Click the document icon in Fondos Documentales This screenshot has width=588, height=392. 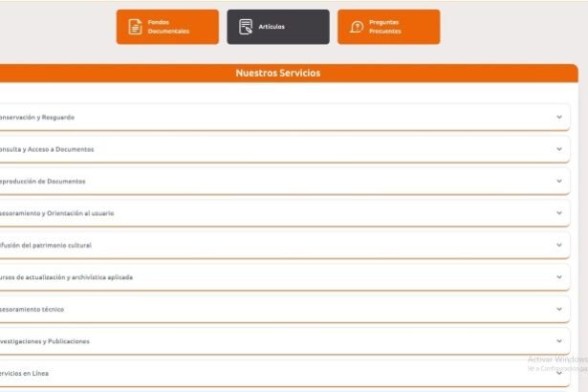click(x=136, y=27)
